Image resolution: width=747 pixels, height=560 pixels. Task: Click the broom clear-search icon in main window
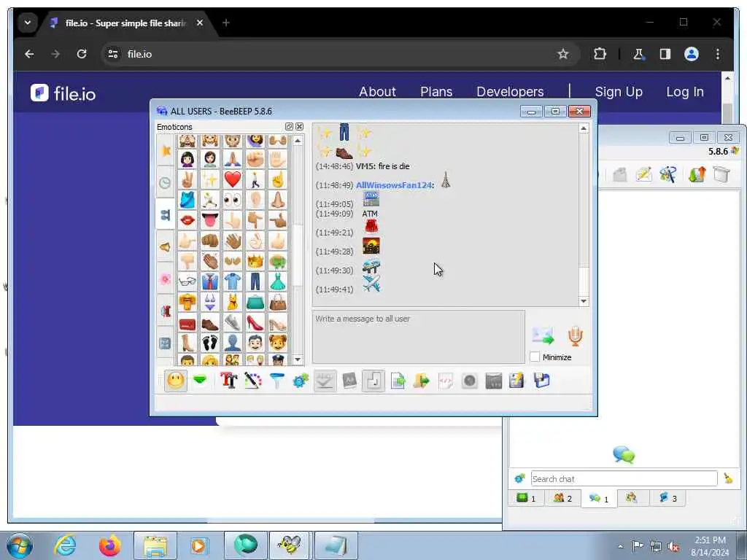(x=728, y=478)
